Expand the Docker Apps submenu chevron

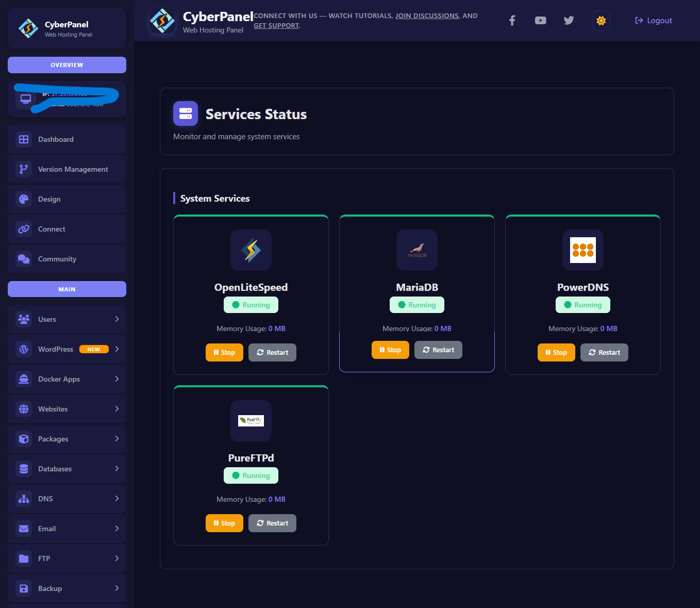coord(117,379)
